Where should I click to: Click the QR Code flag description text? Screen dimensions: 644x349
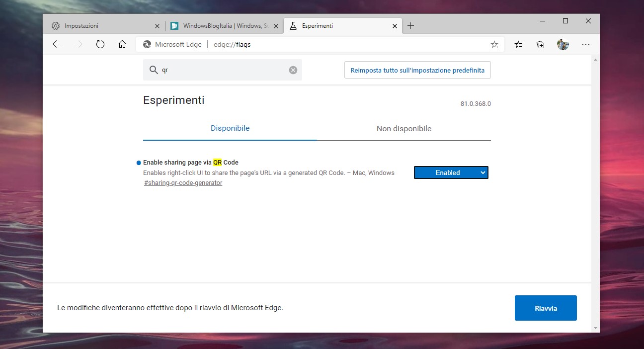click(x=269, y=173)
